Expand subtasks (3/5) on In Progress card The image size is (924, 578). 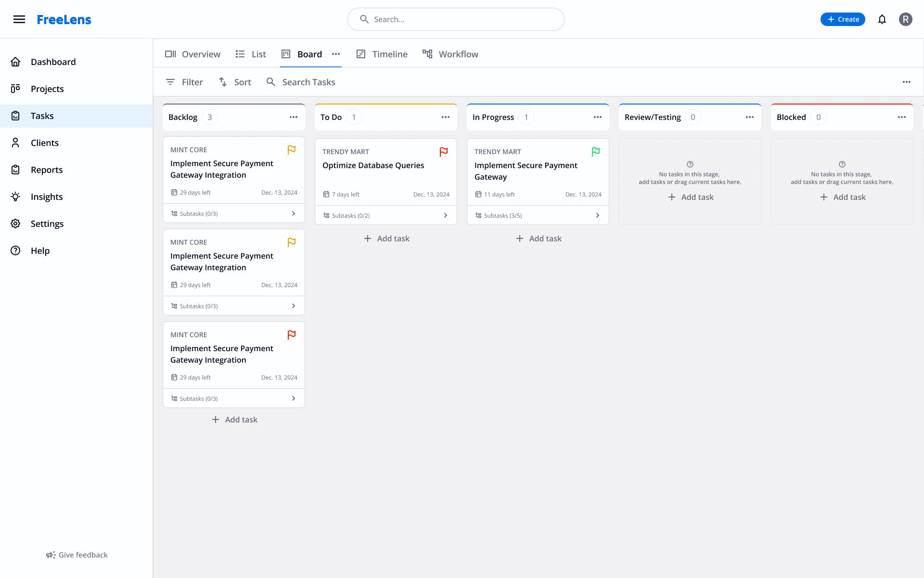click(597, 215)
